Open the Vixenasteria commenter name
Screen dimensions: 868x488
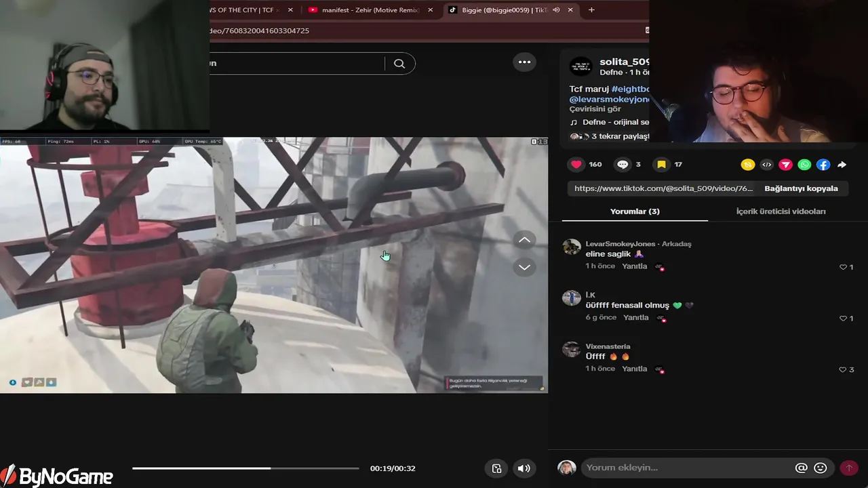point(608,346)
